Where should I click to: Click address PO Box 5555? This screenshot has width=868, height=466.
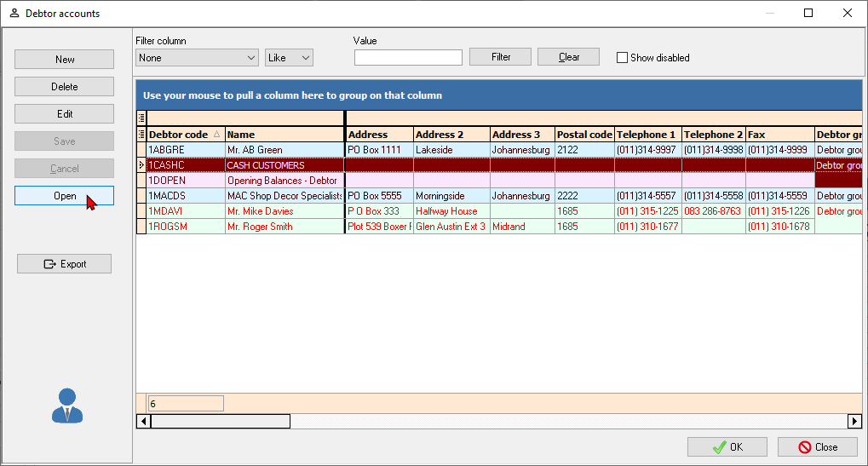[380, 196]
